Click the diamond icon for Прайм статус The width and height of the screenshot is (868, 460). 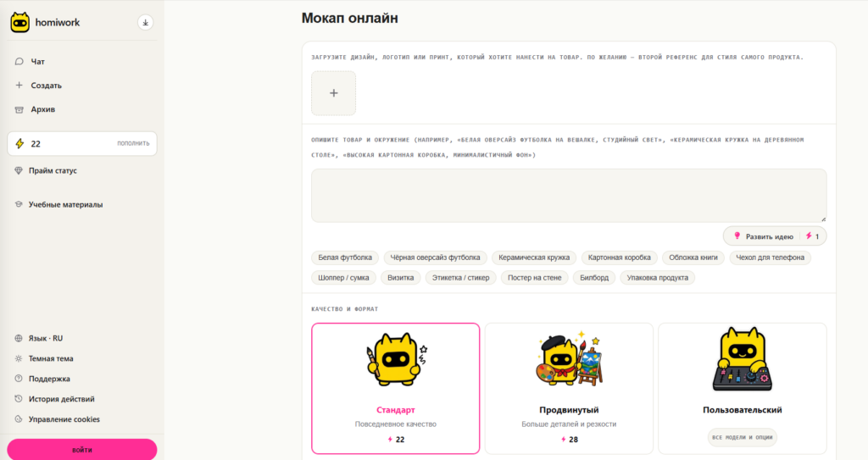pyautogui.click(x=19, y=170)
